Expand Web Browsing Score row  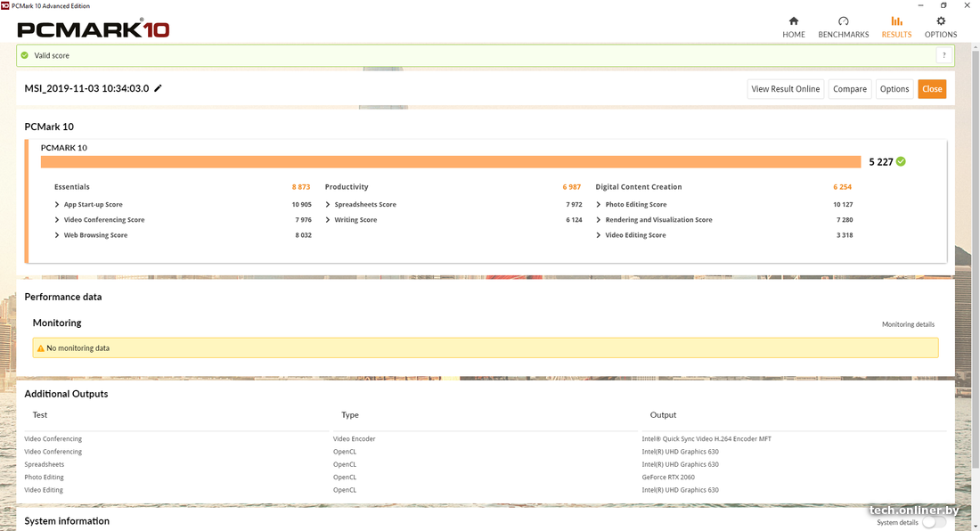pos(57,235)
